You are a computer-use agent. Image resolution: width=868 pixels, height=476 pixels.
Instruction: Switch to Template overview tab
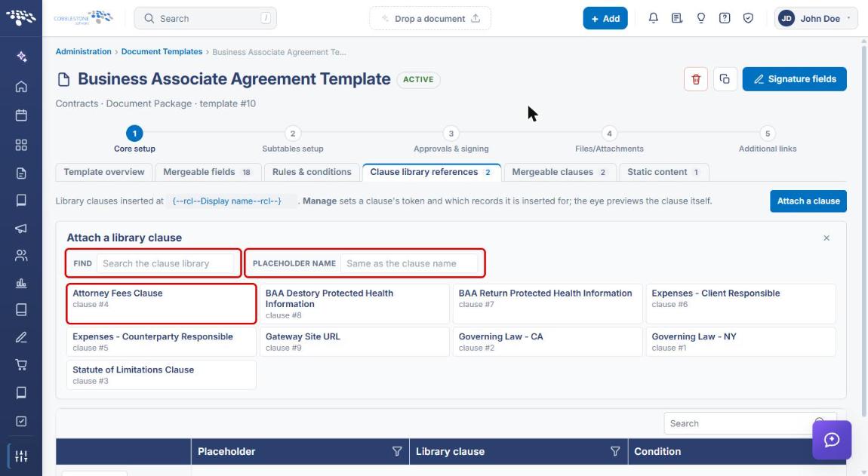coord(104,172)
